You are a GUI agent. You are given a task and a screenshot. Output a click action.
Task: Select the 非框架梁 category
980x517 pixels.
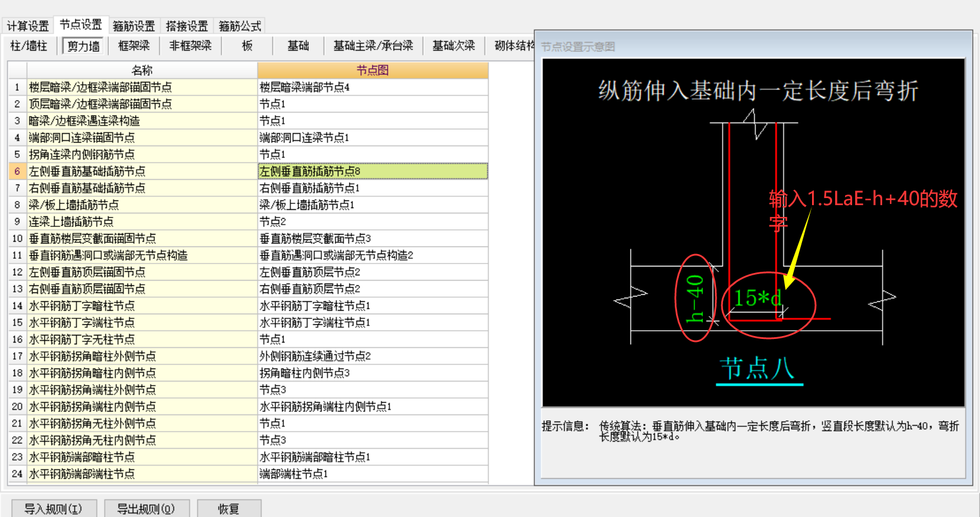(x=190, y=45)
